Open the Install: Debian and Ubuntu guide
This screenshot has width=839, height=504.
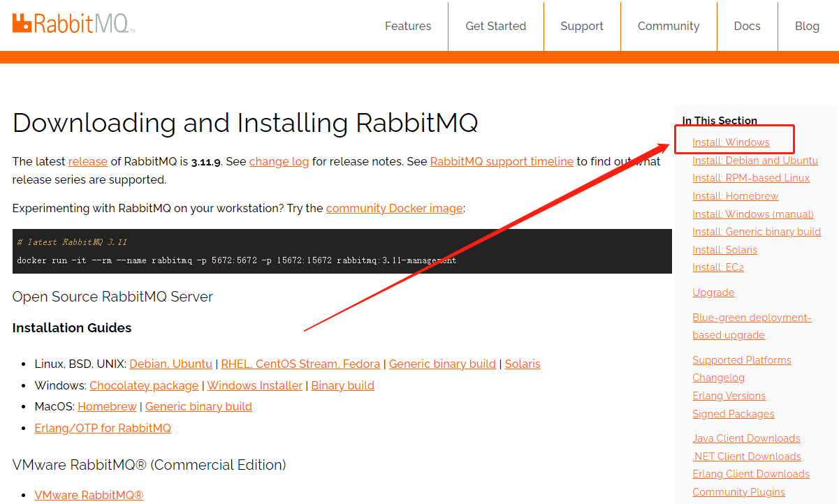(x=754, y=160)
